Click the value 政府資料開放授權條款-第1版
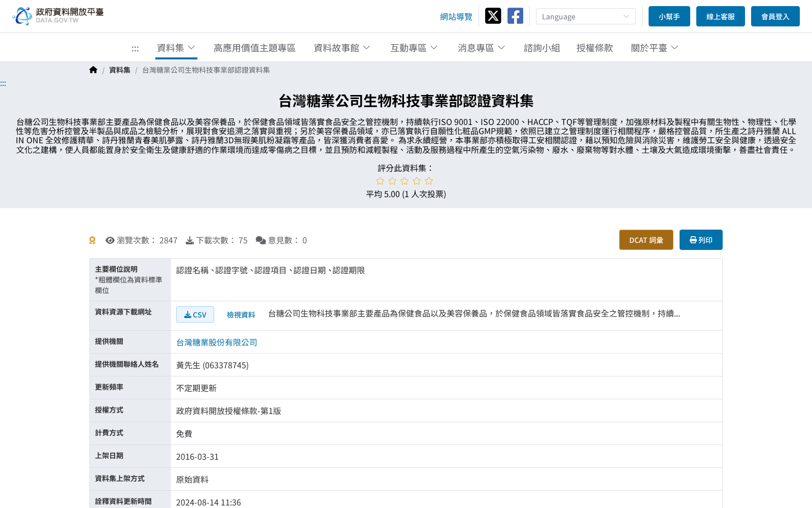 [228, 411]
